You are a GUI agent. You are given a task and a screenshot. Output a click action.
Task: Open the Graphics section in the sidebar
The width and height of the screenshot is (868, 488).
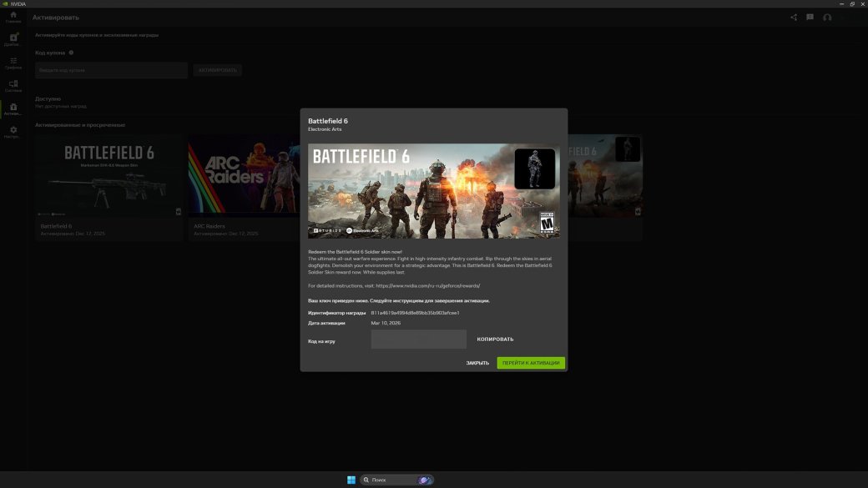13,63
